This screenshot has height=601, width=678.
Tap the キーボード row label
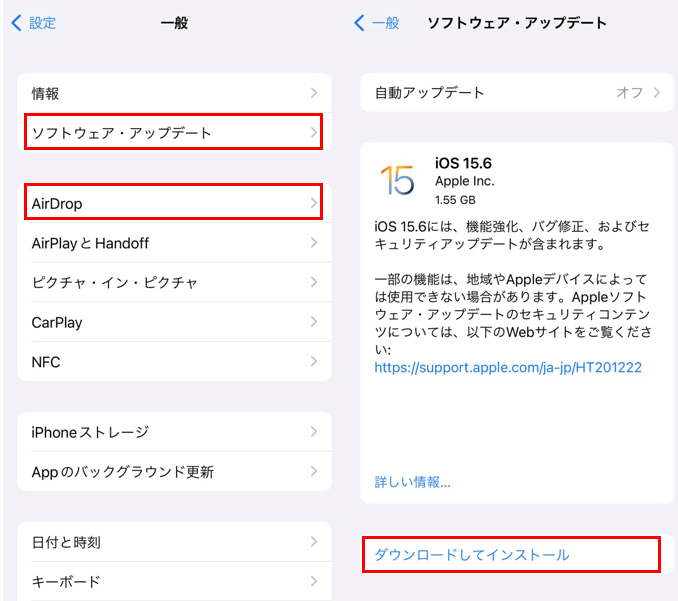(x=66, y=582)
